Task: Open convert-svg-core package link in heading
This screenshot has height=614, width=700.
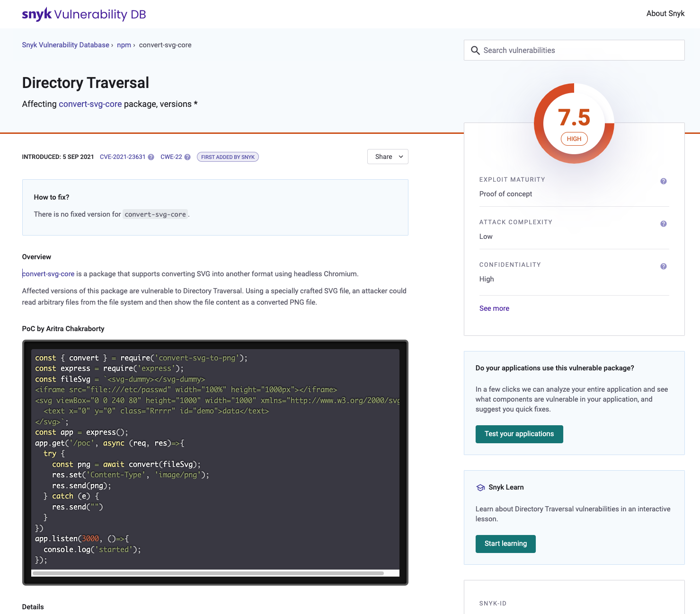Action: tap(90, 104)
